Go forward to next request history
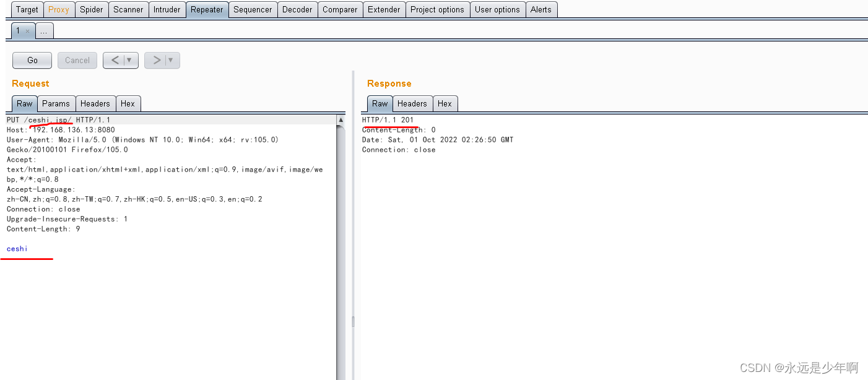868x380 pixels. (x=157, y=60)
